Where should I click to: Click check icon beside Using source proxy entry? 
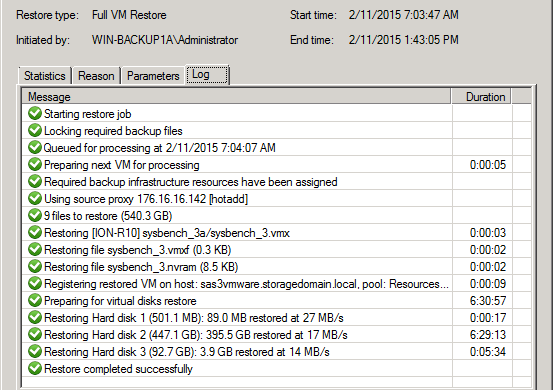[35, 199]
